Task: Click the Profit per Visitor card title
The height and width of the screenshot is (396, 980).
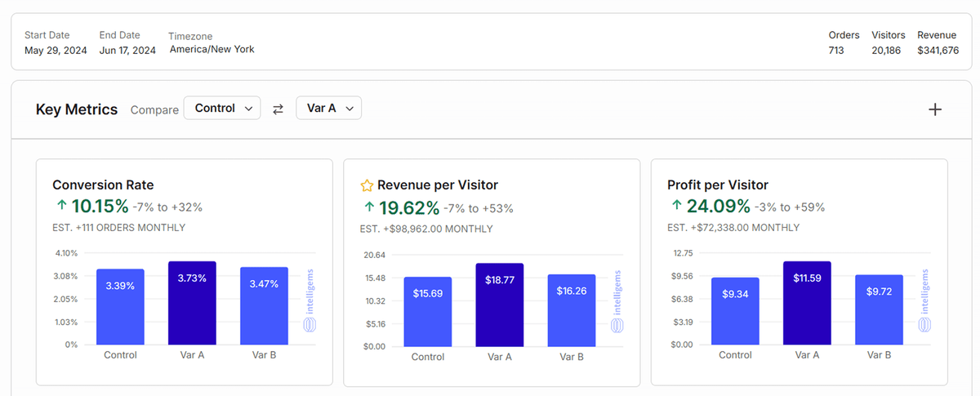Action: 717,185
